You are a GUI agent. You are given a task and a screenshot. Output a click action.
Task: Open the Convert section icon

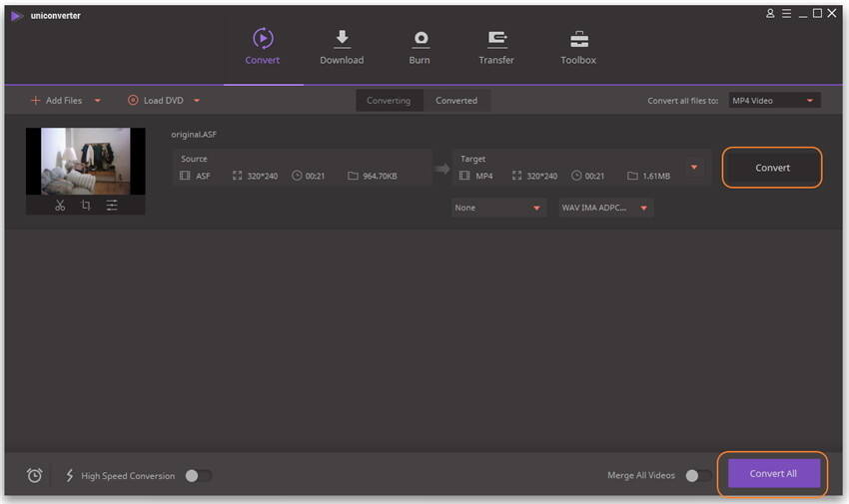(x=263, y=38)
